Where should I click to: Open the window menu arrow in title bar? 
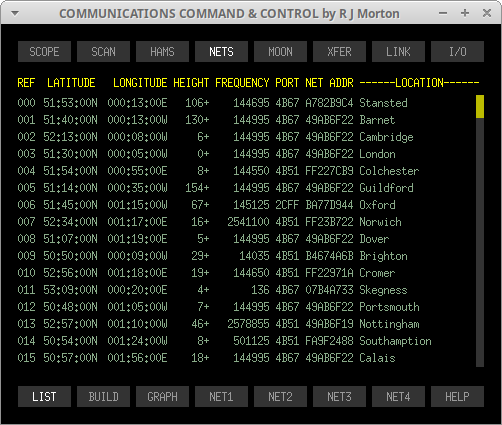click(15, 14)
